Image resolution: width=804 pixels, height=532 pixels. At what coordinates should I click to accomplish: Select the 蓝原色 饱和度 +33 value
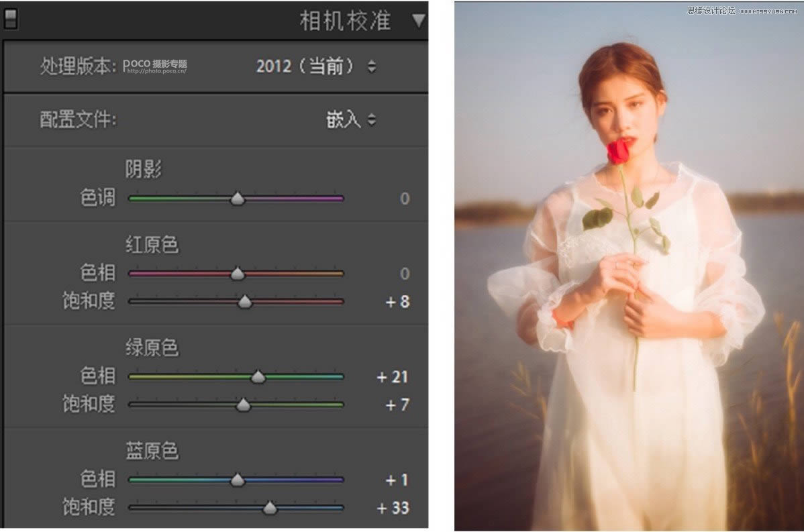tap(393, 508)
